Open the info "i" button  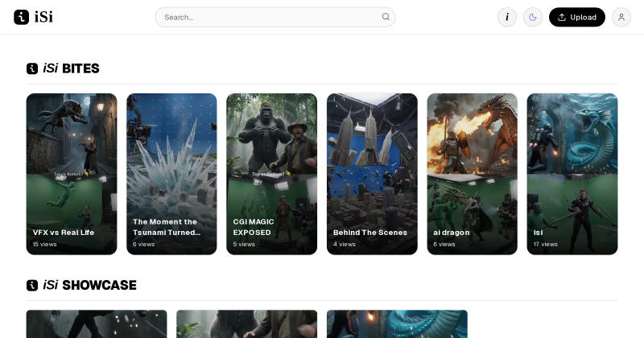click(x=507, y=17)
